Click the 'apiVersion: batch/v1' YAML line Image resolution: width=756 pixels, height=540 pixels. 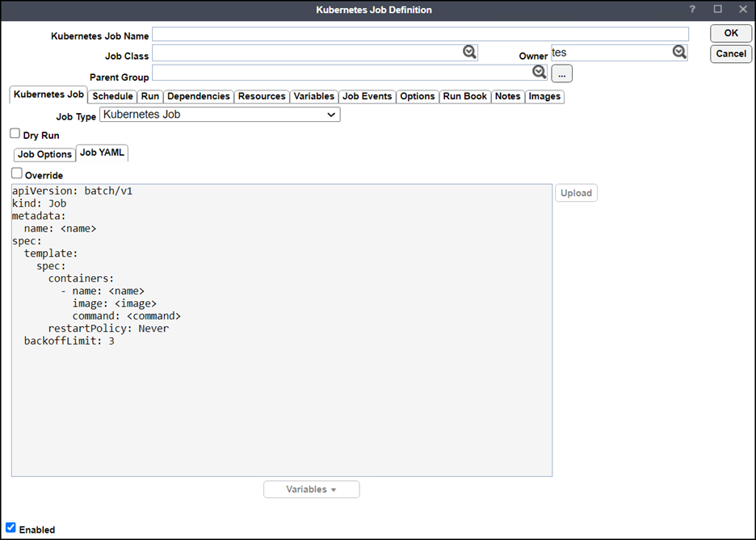point(73,190)
